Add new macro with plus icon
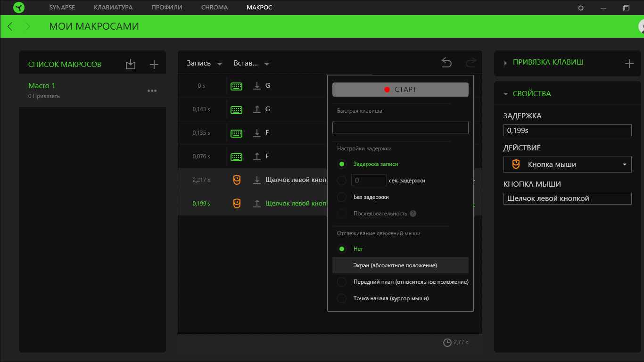Screen dimensions: 644x362 pos(154,65)
